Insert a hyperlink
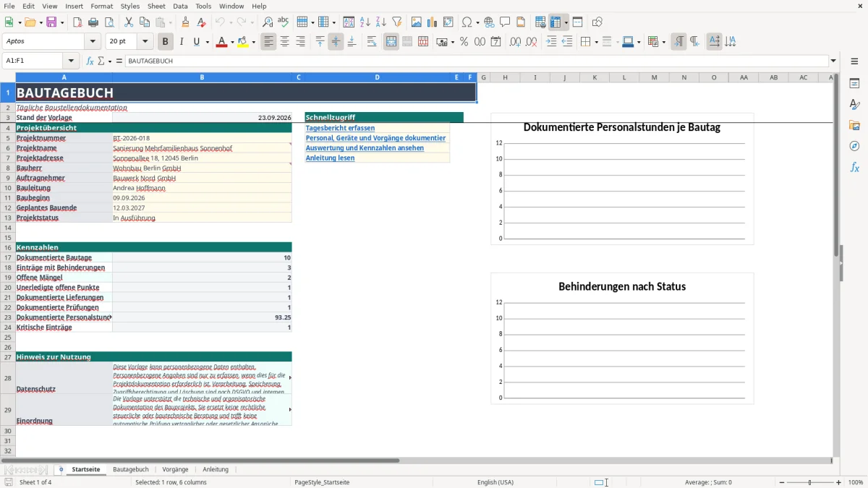 click(489, 22)
